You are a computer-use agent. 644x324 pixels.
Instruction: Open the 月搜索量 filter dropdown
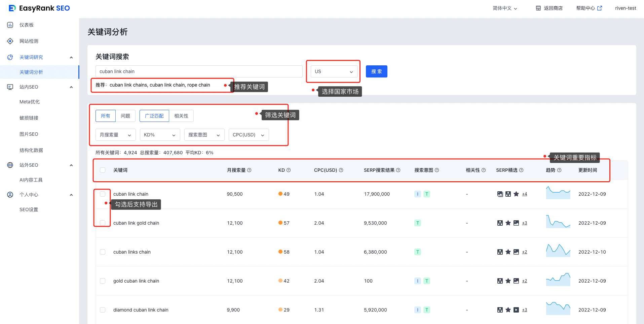[x=116, y=135]
